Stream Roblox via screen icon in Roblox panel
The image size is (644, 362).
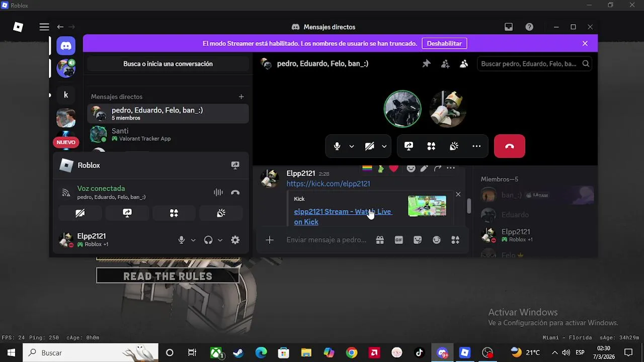tap(235, 165)
